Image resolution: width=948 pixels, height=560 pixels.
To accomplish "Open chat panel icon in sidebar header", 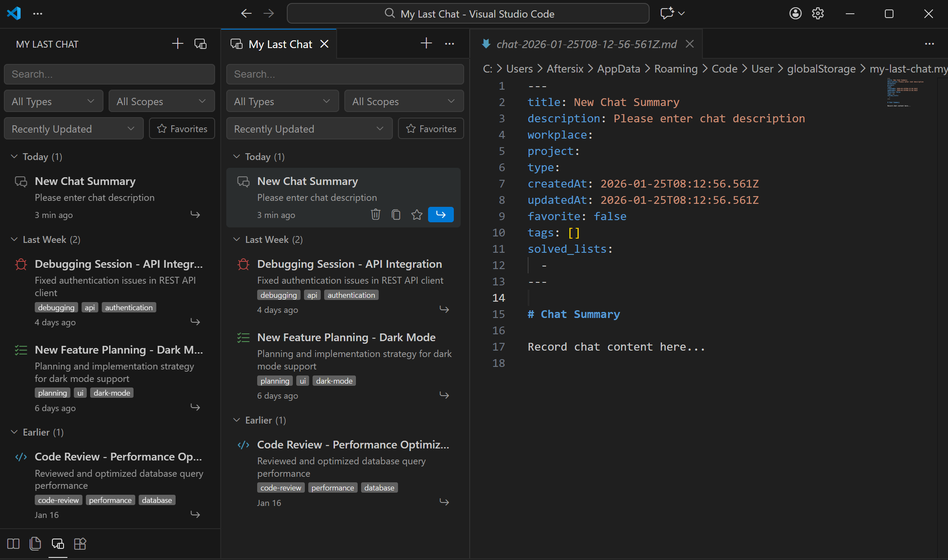I will (x=201, y=44).
